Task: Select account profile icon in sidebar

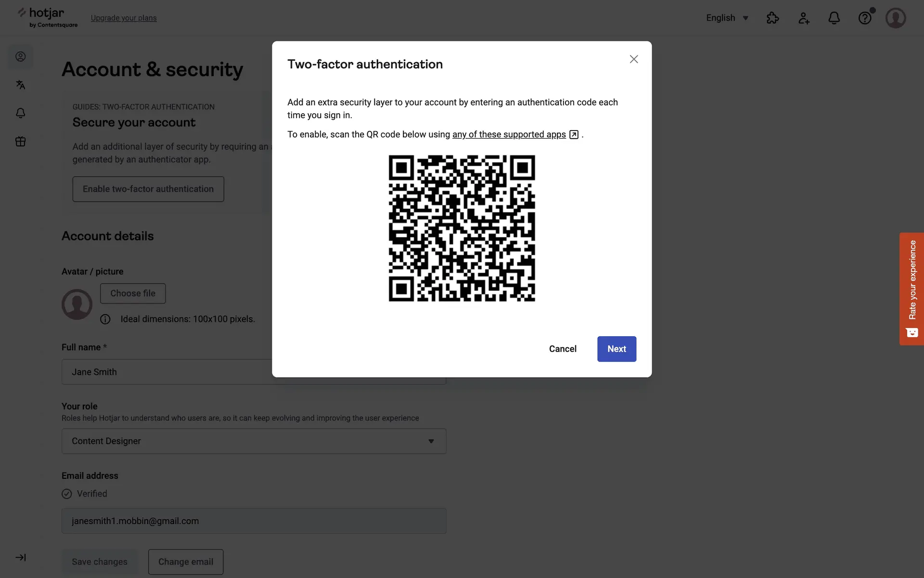Action: (x=20, y=56)
